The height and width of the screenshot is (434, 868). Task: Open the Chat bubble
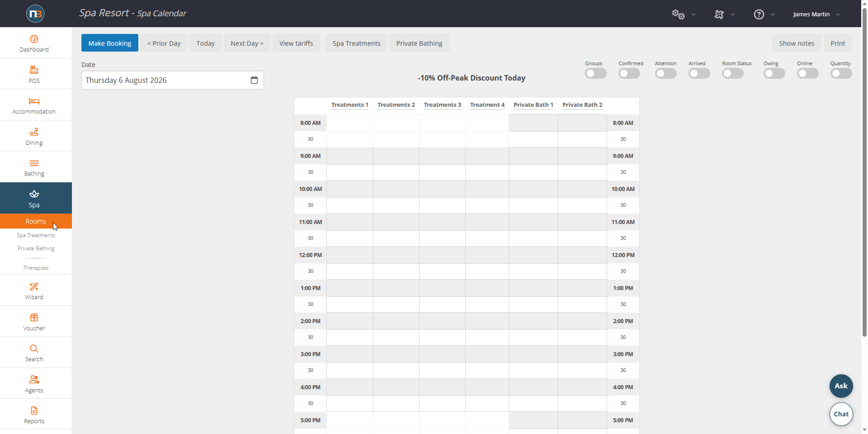[841, 414]
